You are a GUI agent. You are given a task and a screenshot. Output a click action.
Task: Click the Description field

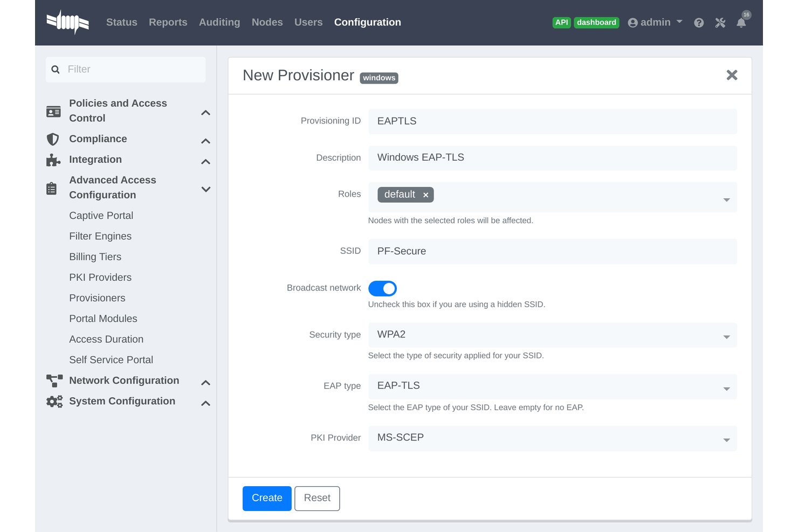(x=553, y=158)
